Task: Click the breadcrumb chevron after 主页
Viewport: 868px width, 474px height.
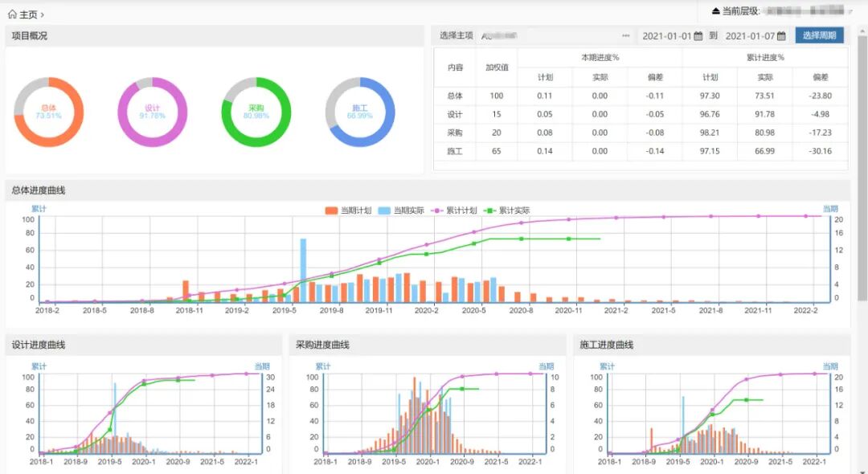Action: (x=43, y=14)
